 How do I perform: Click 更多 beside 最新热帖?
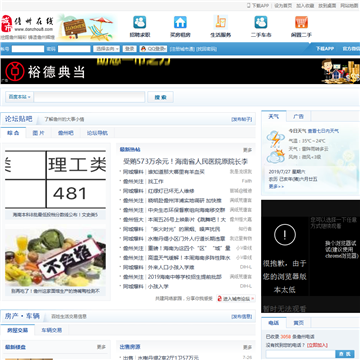(247, 150)
